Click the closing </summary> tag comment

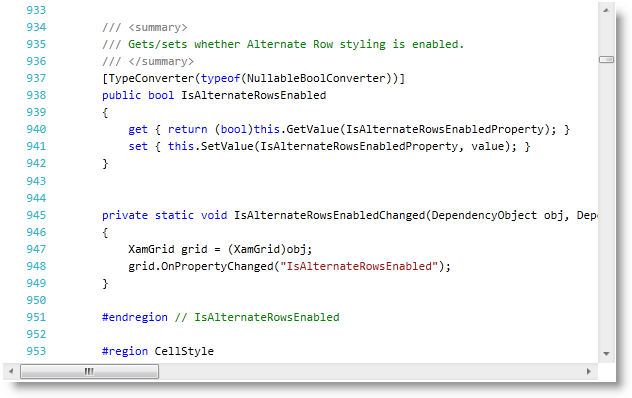(161, 61)
